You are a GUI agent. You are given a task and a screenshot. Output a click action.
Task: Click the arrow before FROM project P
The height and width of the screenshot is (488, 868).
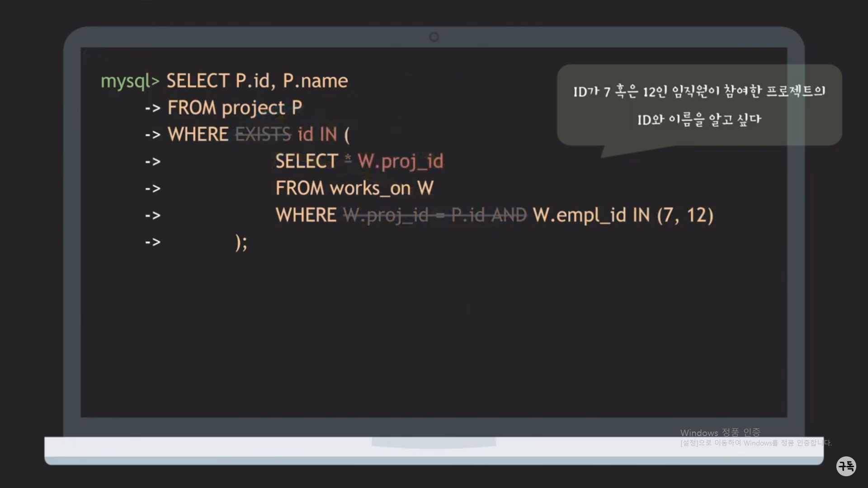tap(153, 108)
